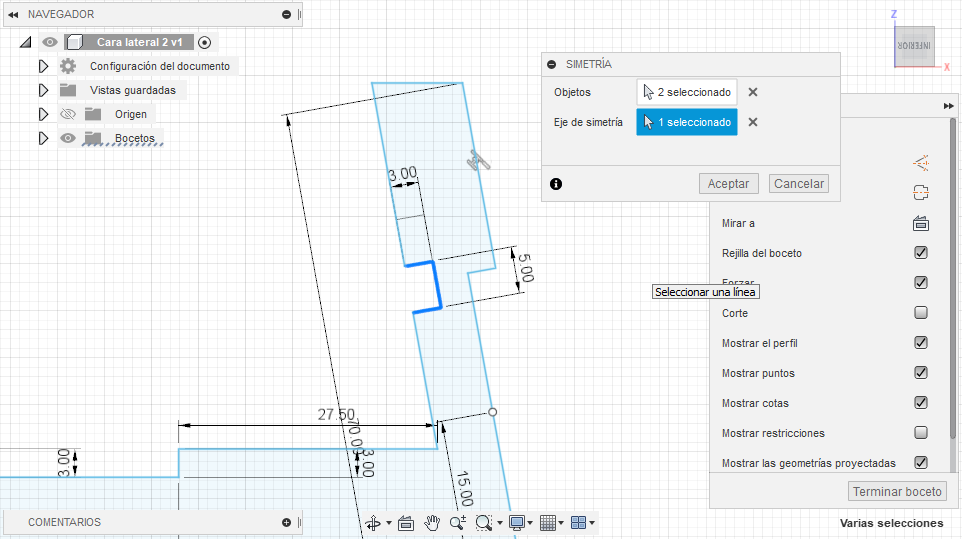962x539 pixels.
Task: Collapse the root tree node Cara lateral 2 v1
Action: pyautogui.click(x=25, y=42)
